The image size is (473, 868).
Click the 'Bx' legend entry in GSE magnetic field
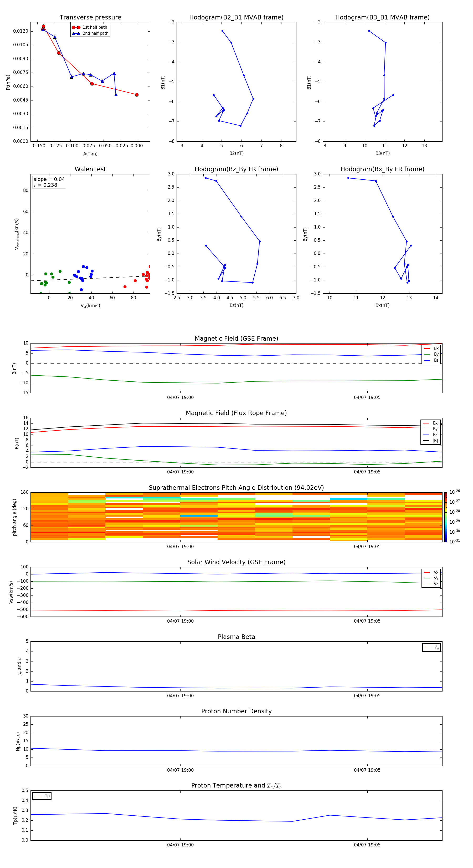pyautogui.click(x=431, y=349)
